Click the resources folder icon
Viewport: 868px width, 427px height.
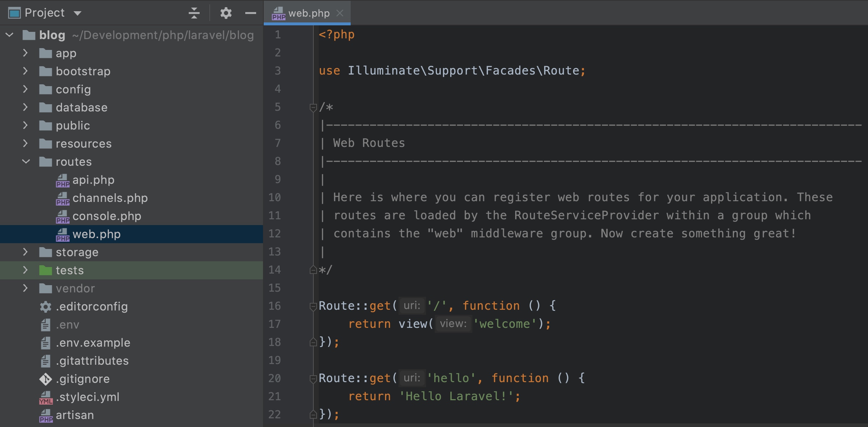coord(46,144)
